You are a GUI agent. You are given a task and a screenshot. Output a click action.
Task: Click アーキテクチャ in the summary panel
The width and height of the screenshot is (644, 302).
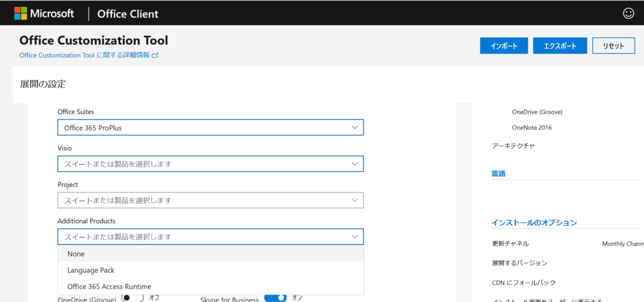click(x=513, y=145)
